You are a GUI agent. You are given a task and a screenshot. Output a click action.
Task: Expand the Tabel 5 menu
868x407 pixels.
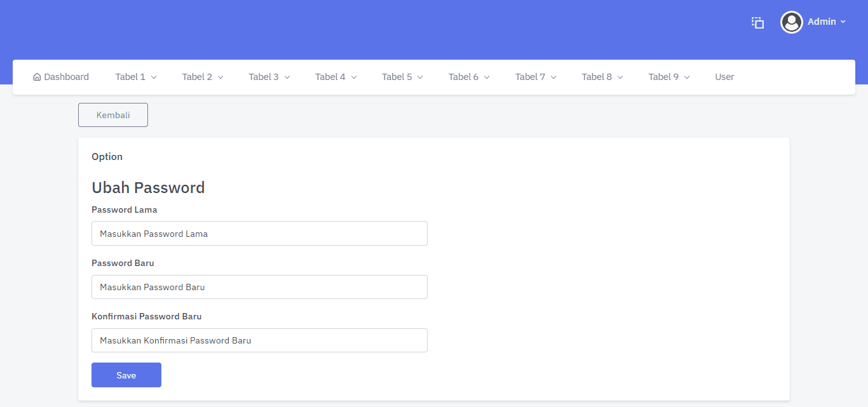[x=403, y=77]
